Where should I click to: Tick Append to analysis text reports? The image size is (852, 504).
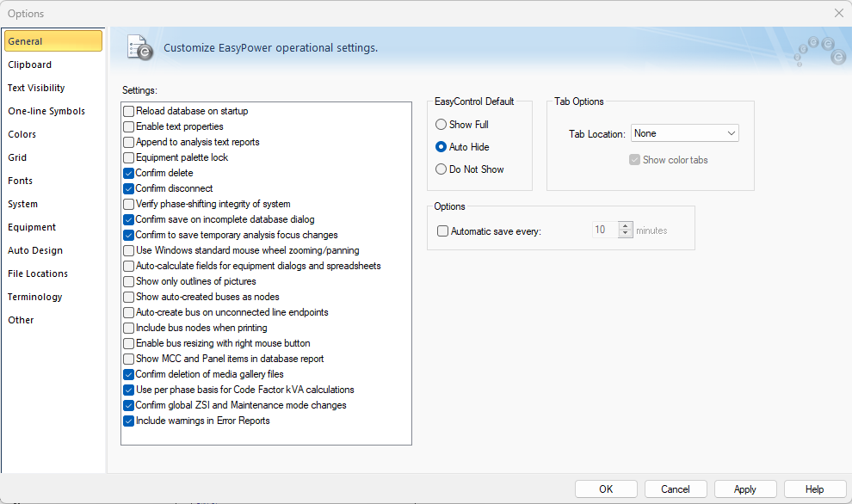click(129, 142)
